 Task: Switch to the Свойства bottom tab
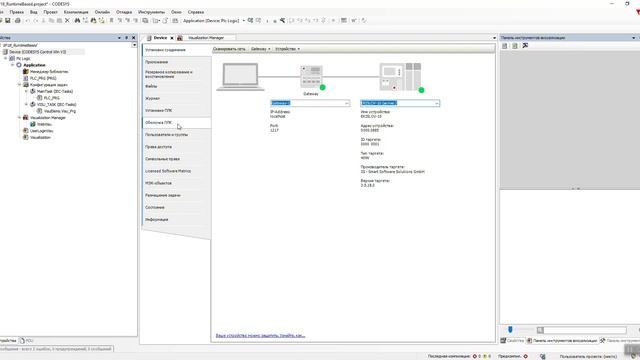513,340
